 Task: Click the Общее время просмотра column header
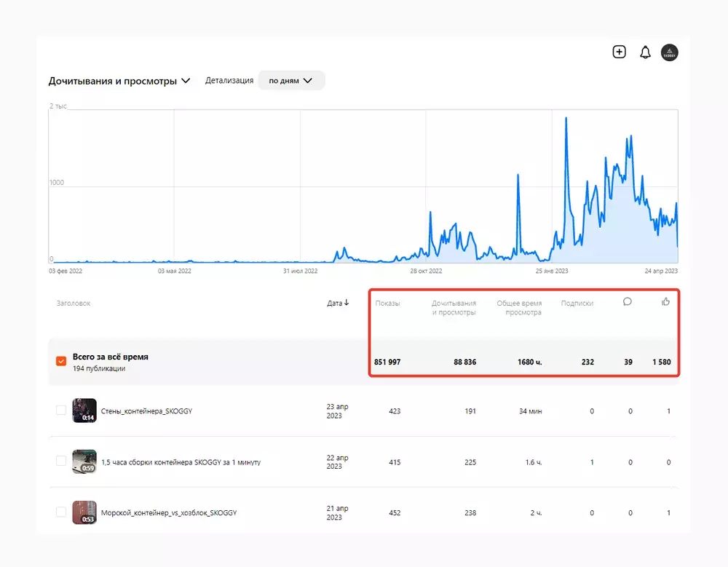(519, 307)
